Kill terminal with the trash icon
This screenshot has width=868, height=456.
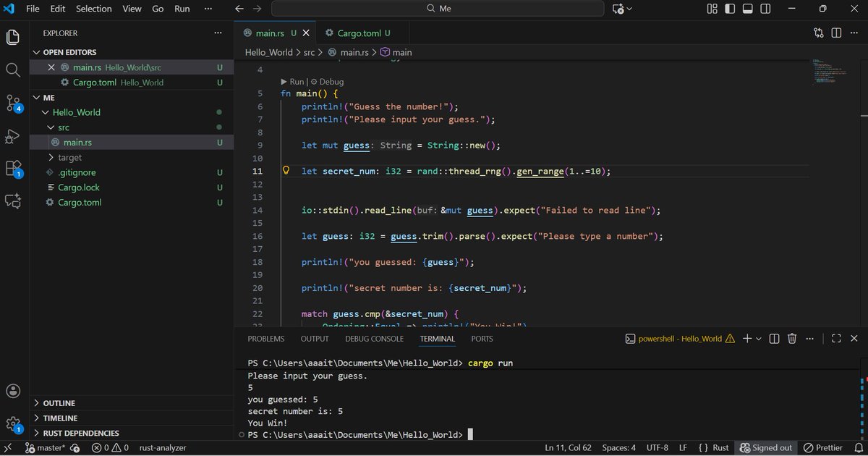(792, 338)
